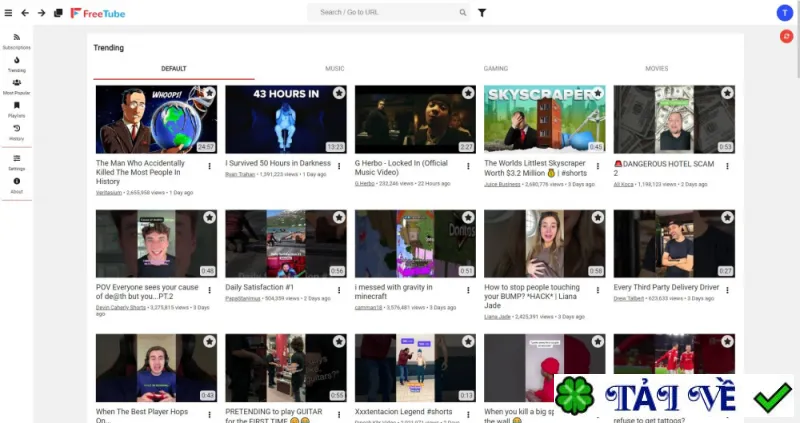The width and height of the screenshot is (800, 423).
Task: Open options menu for 'The Worlds Littlest Skyscraper'
Action: (x=598, y=166)
